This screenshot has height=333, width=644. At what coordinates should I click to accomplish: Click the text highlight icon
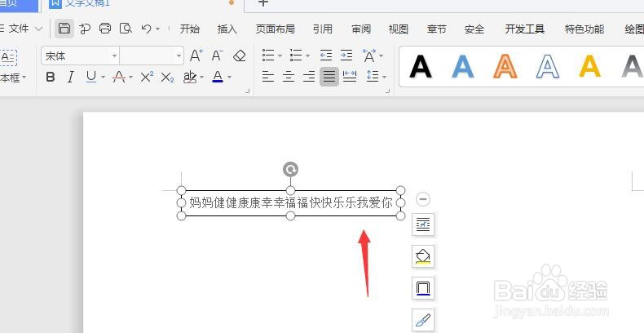190,77
